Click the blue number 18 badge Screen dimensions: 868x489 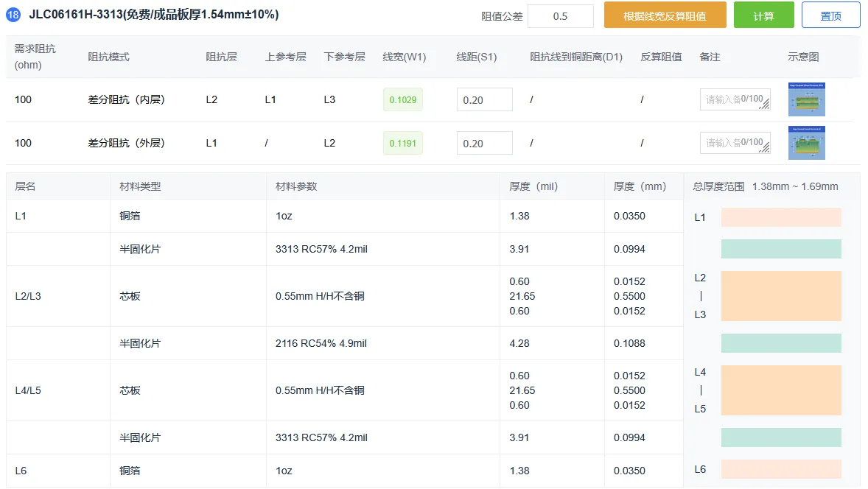pos(13,15)
